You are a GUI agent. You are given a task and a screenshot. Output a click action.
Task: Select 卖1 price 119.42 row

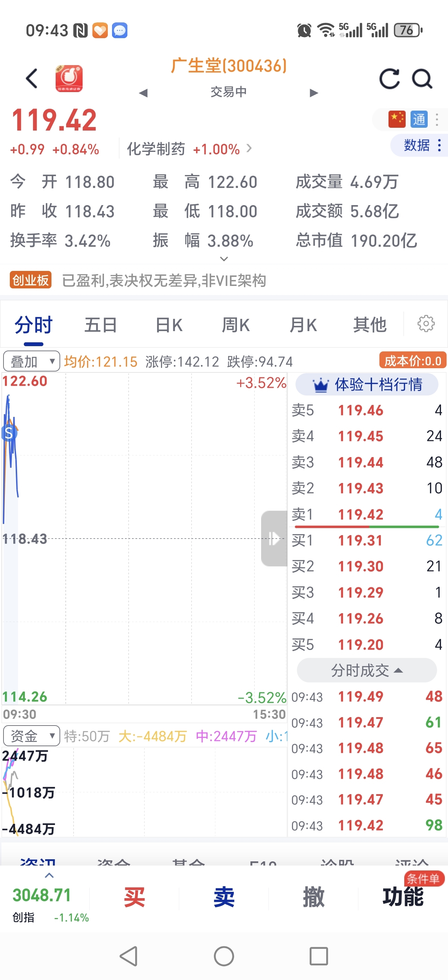coord(366,514)
